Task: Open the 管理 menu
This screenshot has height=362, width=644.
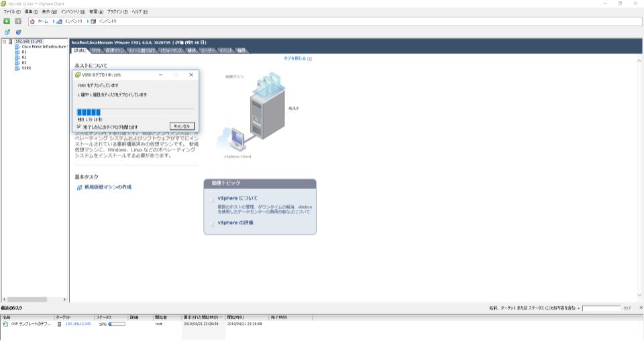Action: pos(96,12)
